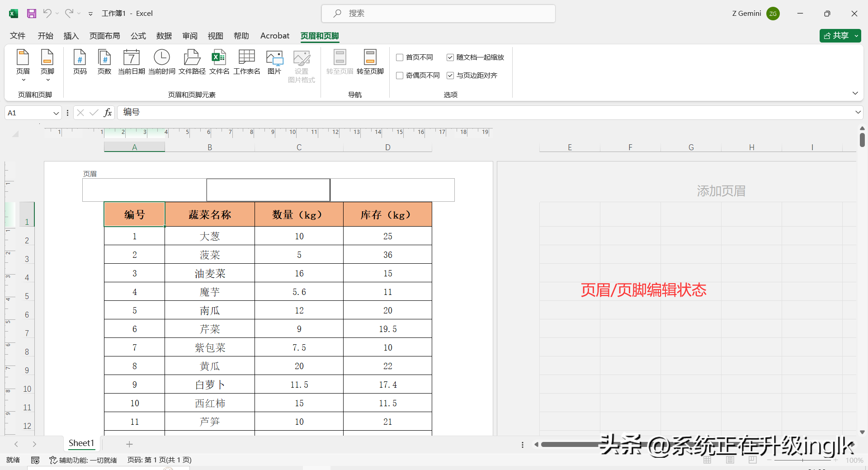Expand the formula bar chevron
The image size is (868, 470).
(858, 112)
